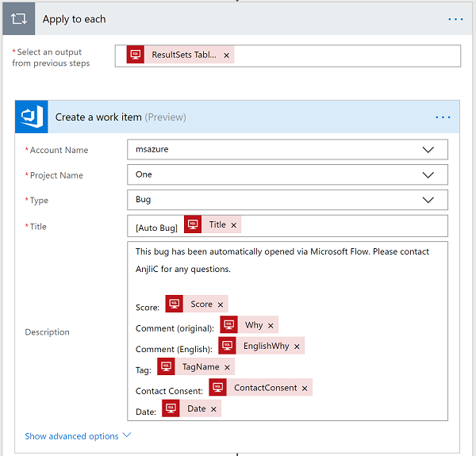Image resolution: width=476 pixels, height=456 pixels.
Task: Remove the ResultSets Table token
Action: (227, 56)
